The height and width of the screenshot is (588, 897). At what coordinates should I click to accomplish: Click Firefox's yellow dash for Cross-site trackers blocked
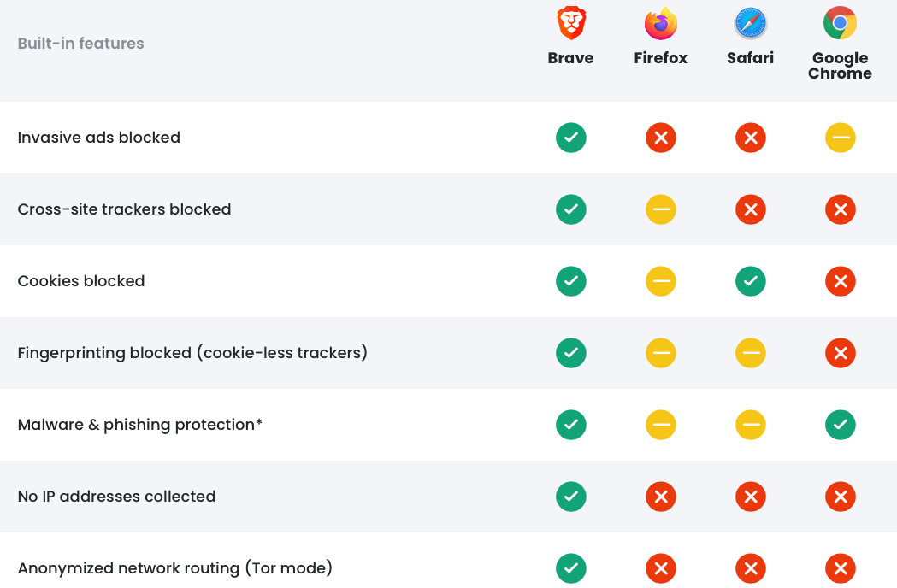(x=661, y=209)
